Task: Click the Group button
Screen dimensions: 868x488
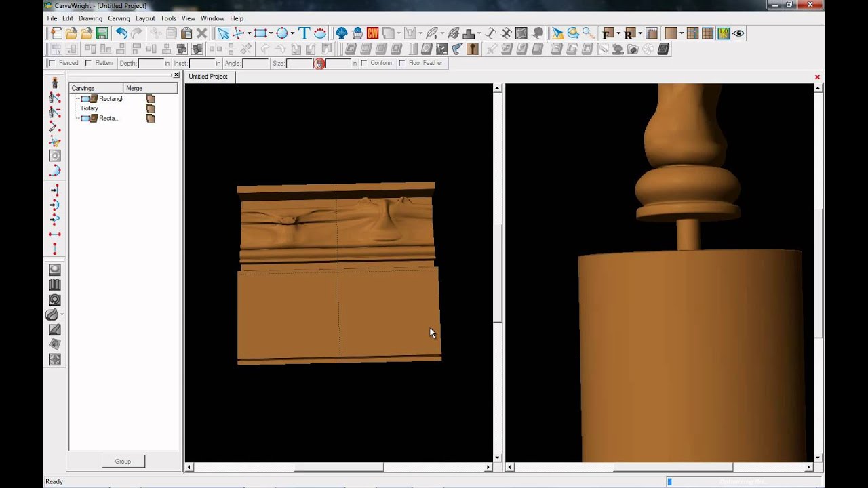Action: coord(123,462)
